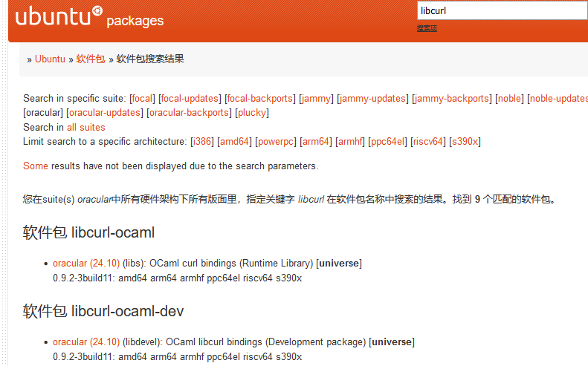Image resolution: width=588 pixels, height=366 pixels.
Task: Search in the focal-backports suite
Action: click(260, 99)
